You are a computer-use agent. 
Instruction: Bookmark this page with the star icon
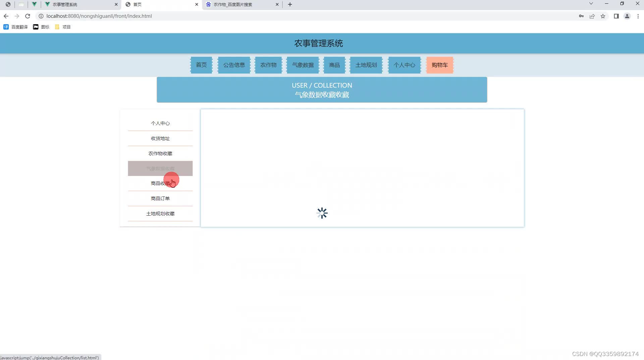tap(603, 16)
